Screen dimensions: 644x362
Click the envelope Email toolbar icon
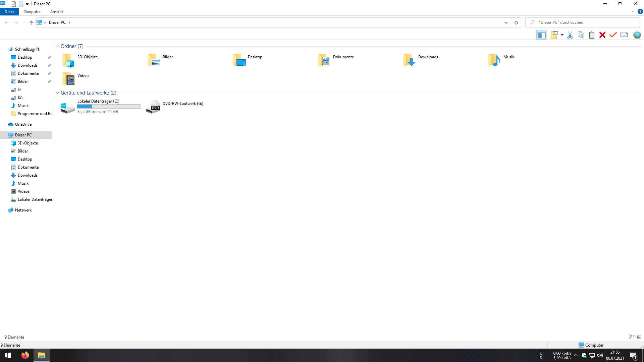tap(624, 35)
